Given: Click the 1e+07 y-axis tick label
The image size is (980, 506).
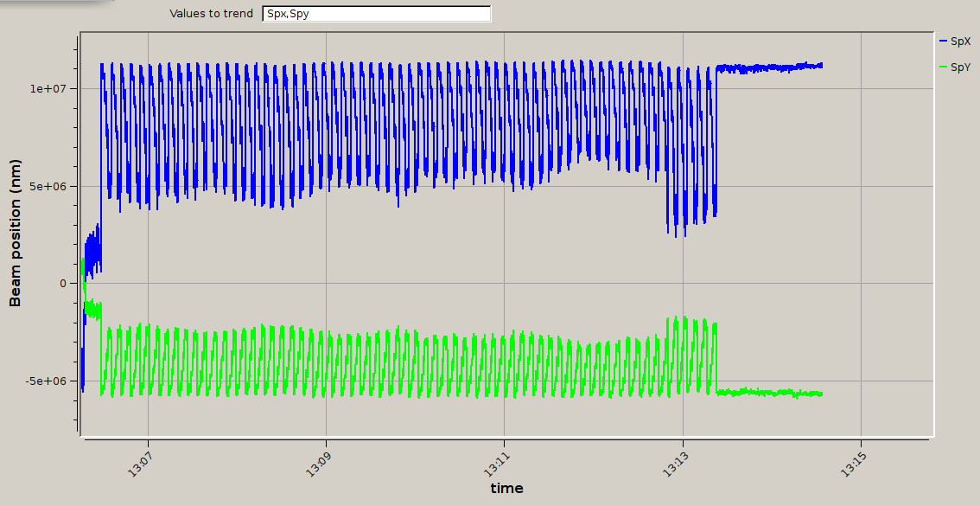Looking at the screenshot, I should [x=54, y=89].
